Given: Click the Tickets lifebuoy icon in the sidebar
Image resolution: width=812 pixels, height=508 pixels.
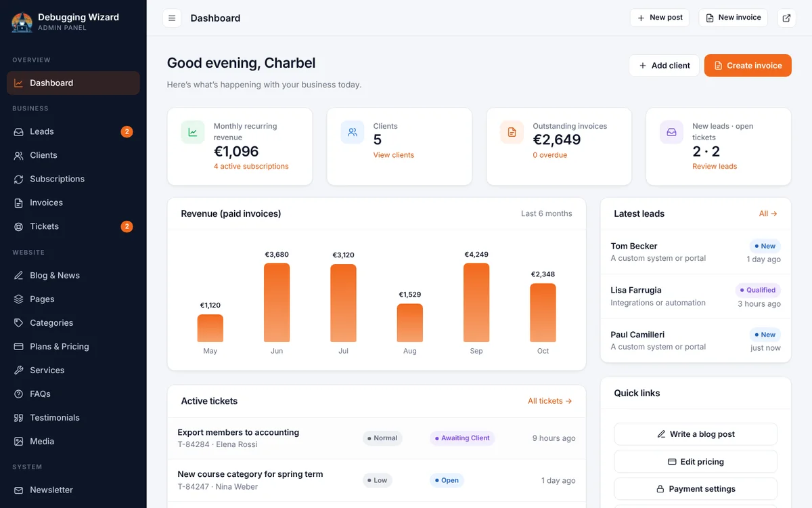Looking at the screenshot, I should (x=18, y=226).
